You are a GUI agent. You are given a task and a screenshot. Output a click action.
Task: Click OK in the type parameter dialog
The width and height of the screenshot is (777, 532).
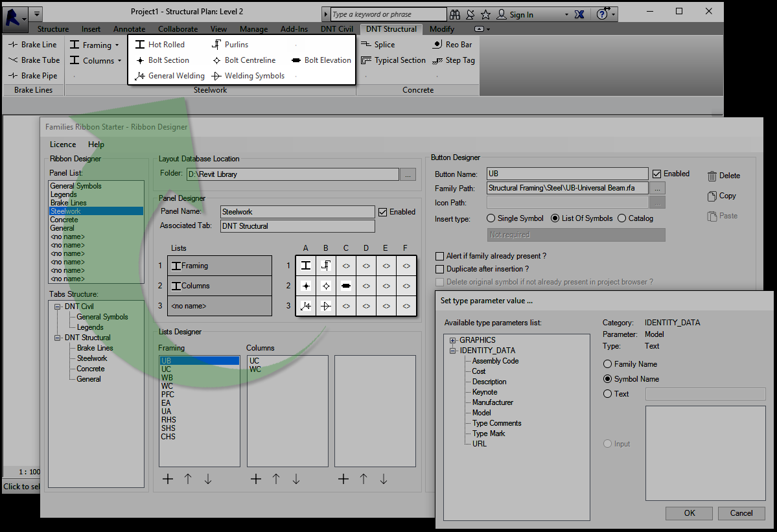pyautogui.click(x=689, y=513)
